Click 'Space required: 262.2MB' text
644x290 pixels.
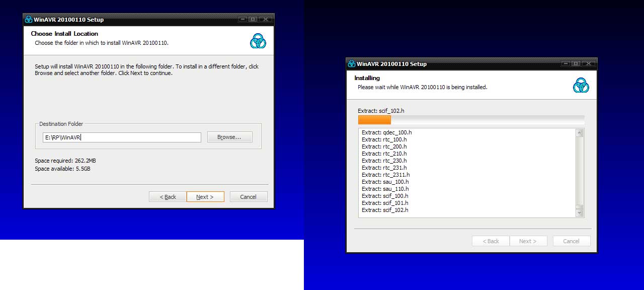(65, 161)
